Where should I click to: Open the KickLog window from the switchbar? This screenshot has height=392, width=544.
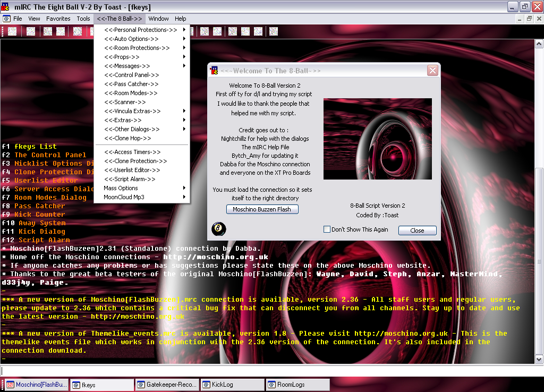[233, 385]
